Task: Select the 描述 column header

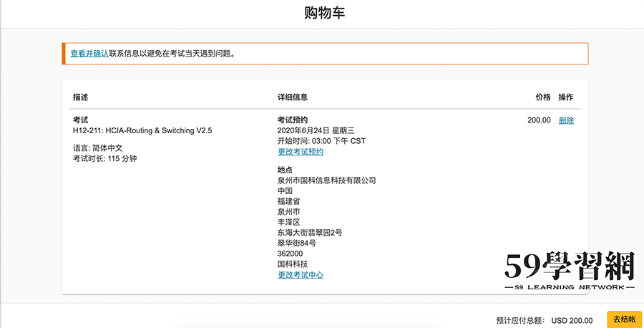Action: pyautogui.click(x=81, y=97)
